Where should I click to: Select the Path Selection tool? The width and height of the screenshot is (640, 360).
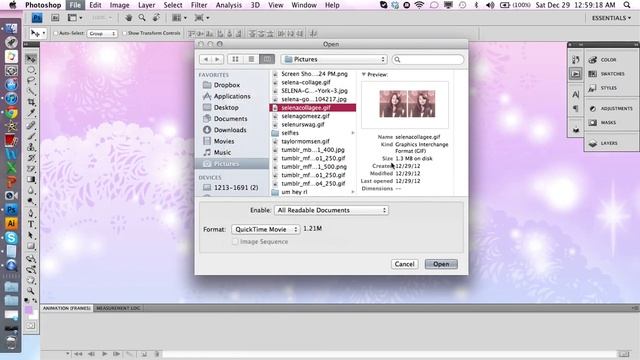pyautogui.click(x=31, y=235)
